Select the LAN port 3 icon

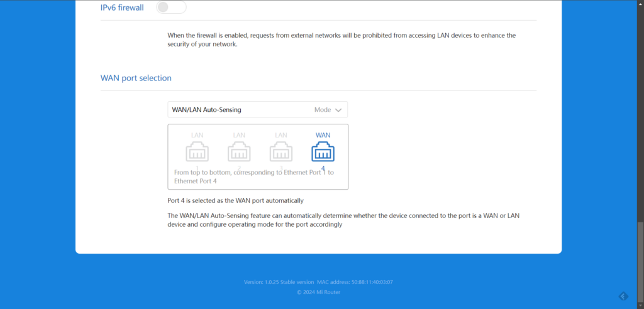[x=281, y=152]
